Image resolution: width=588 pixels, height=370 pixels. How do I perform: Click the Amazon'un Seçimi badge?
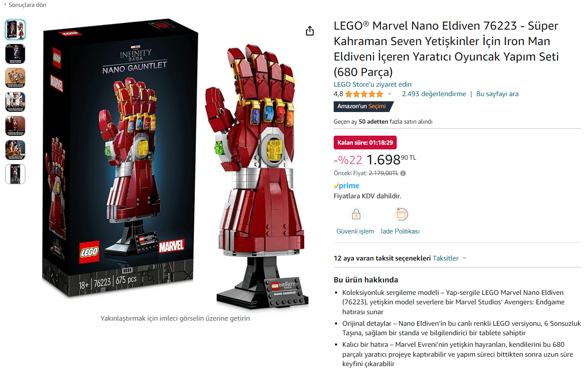[x=363, y=106]
